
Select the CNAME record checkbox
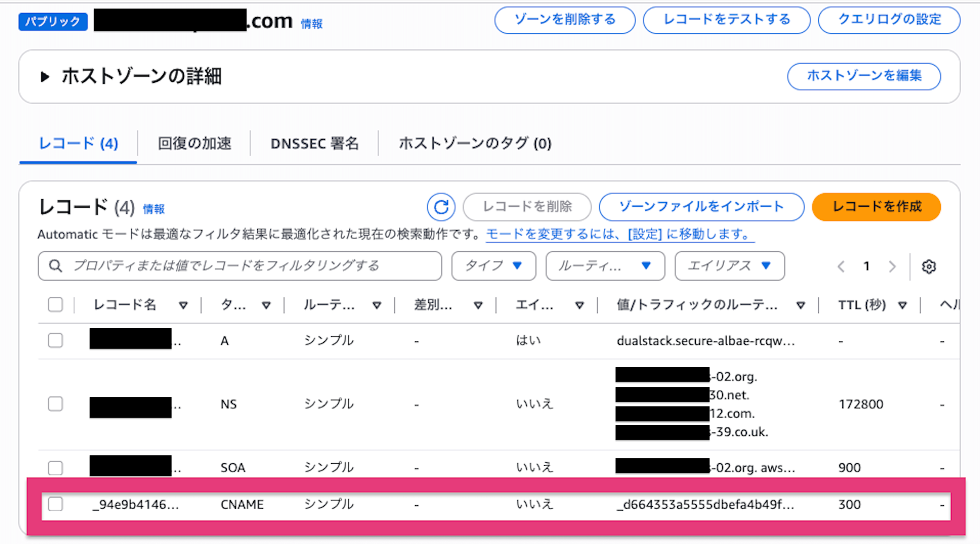click(55, 504)
